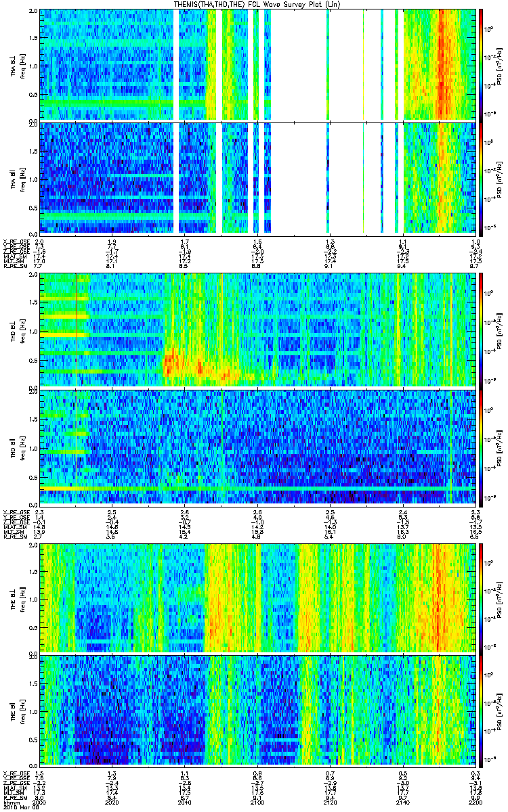Click the 2100 hhmm time label
This screenshot has width=508, height=812.
pos(257,803)
